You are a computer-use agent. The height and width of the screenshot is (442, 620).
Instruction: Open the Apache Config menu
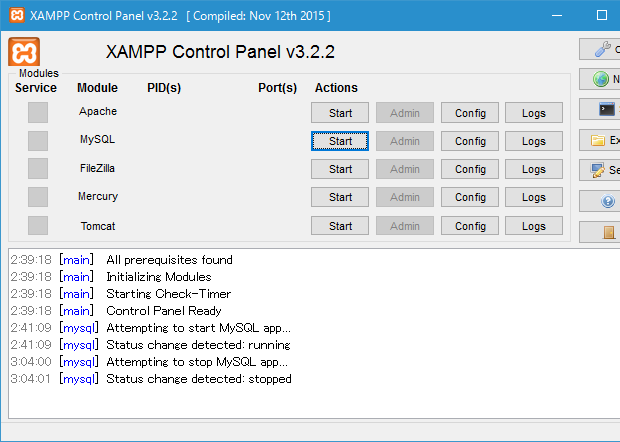coord(470,113)
